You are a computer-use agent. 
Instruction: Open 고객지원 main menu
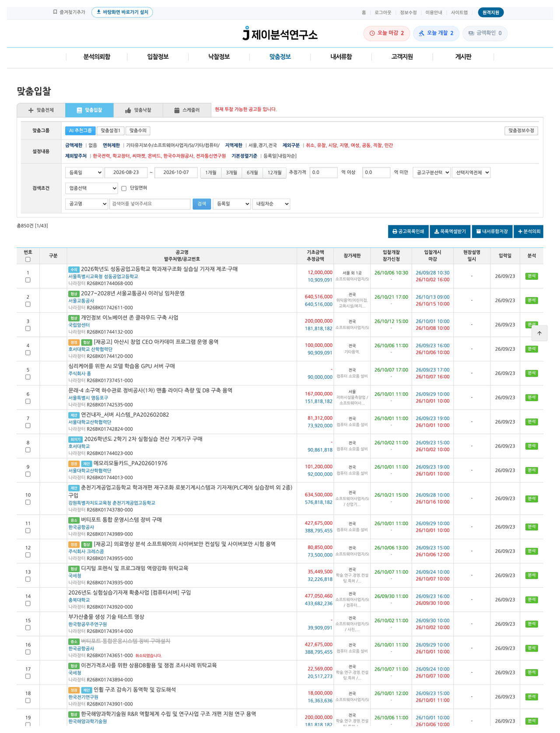pos(402,57)
